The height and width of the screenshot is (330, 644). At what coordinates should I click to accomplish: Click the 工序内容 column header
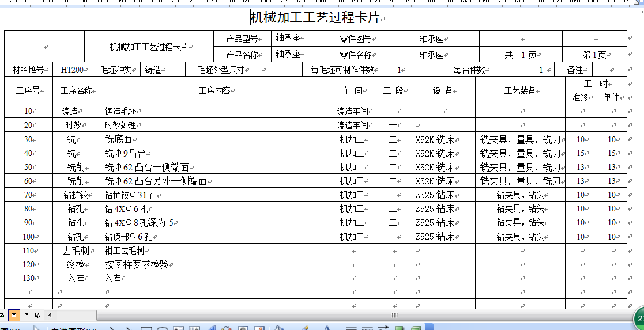click(214, 90)
